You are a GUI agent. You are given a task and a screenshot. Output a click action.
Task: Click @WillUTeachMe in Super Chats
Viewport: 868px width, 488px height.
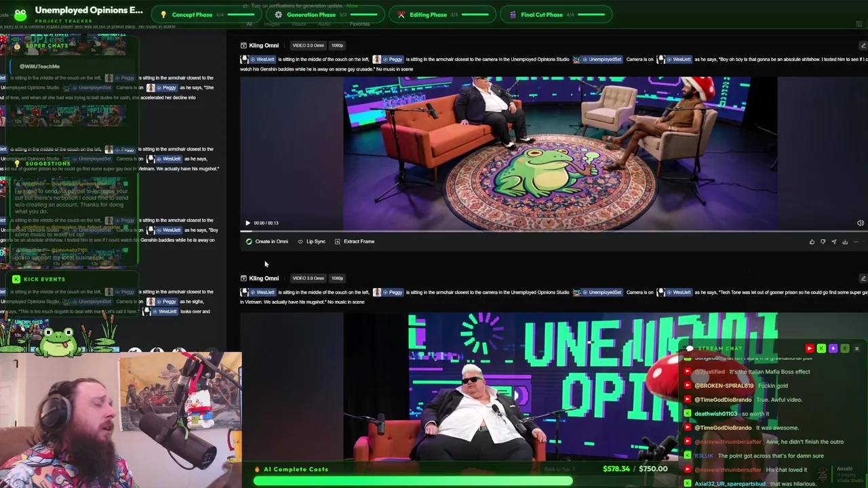pyautogui.click(x=39, y=66)
